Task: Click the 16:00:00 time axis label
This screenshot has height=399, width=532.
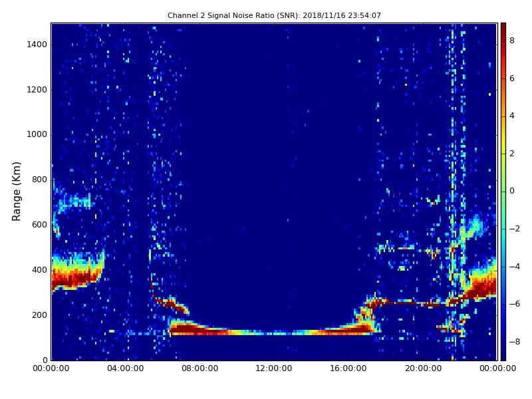Action: (348, 368)
